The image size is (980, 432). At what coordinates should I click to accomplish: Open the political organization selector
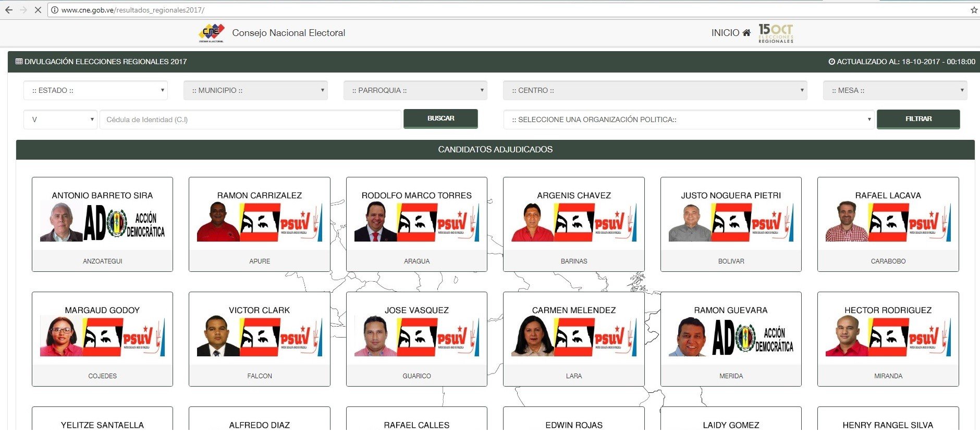tap(688, 119)
